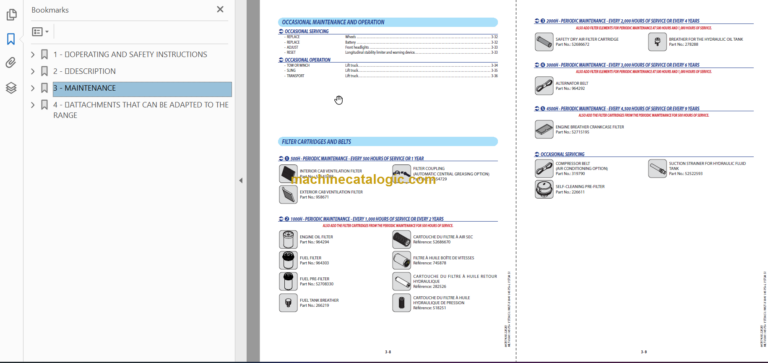
Task: Click the Compressor Belt picture
Action: [x=544, y=168]
